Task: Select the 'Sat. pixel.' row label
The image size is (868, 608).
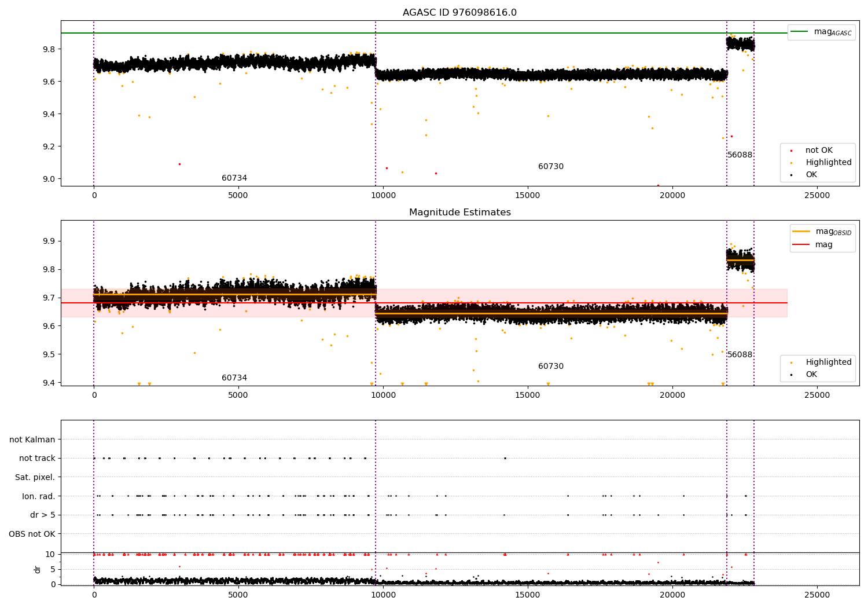Action: coord(35,478)
